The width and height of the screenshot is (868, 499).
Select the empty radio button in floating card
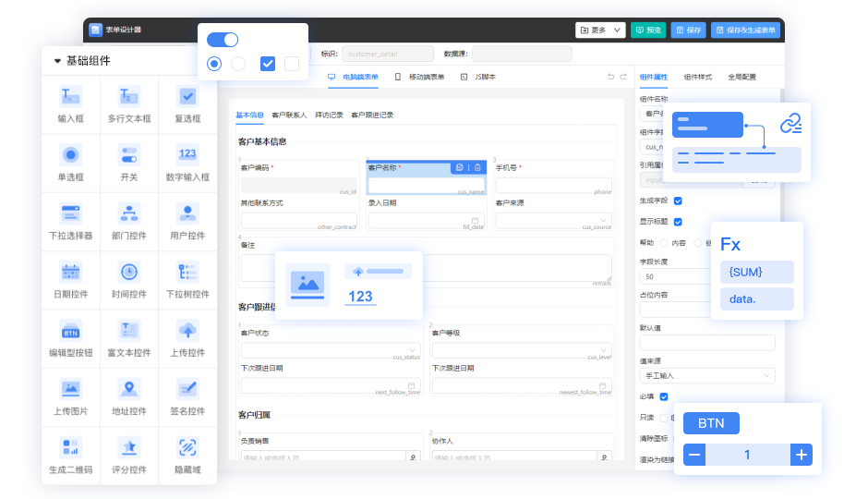click(x=238, y=64)
